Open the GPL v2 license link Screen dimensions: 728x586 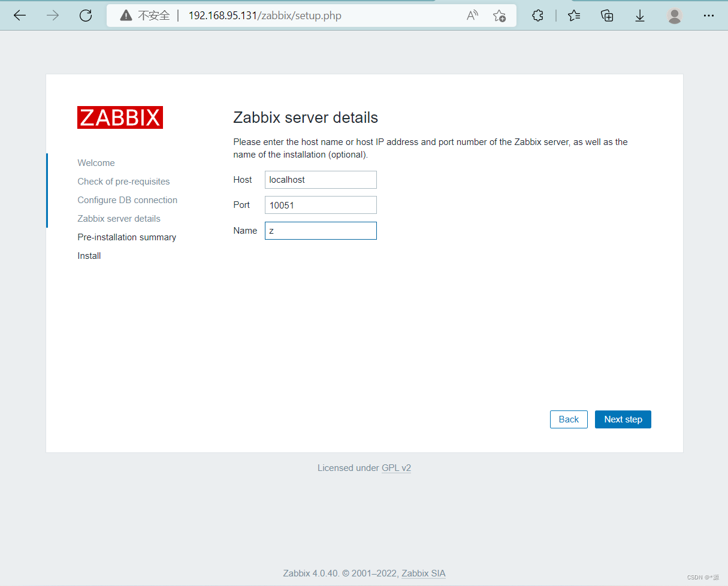click(396, 468)
